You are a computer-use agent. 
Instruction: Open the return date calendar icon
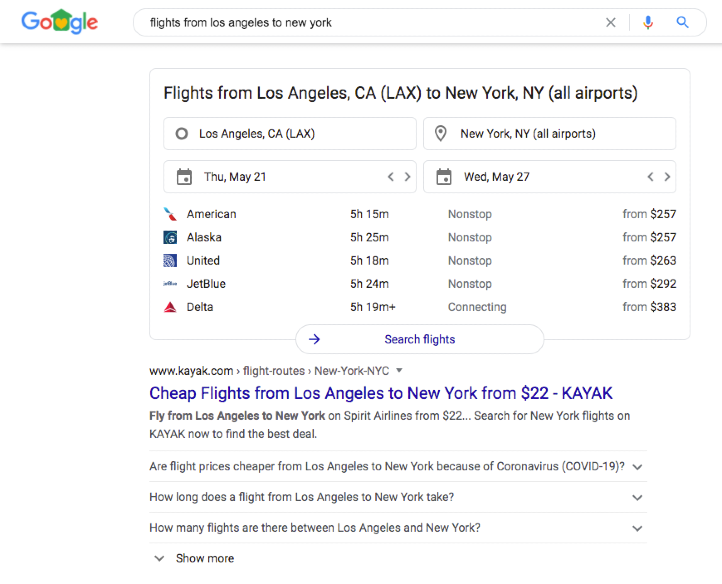coord(444,177)
